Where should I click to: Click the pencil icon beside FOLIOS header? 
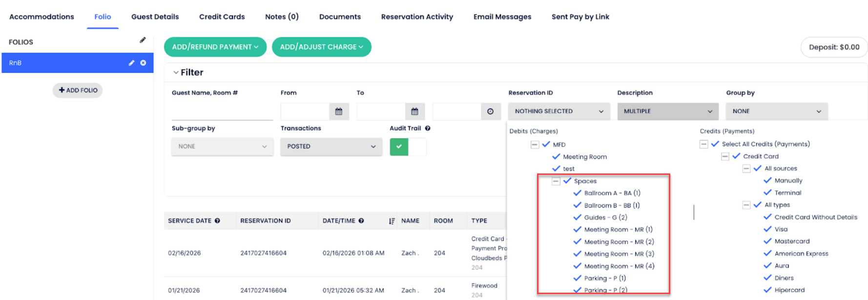point(143,40)
